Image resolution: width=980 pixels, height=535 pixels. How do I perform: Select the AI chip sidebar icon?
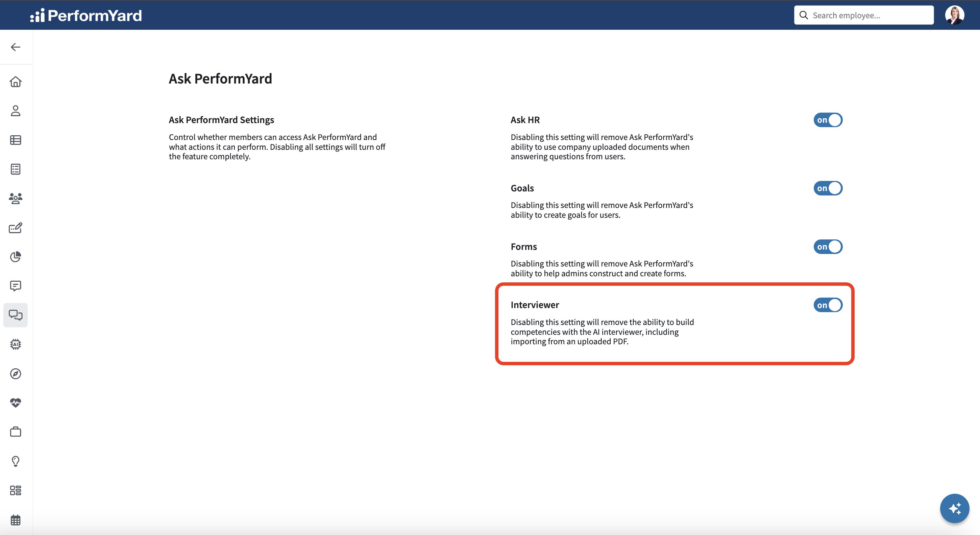[16, 344]
